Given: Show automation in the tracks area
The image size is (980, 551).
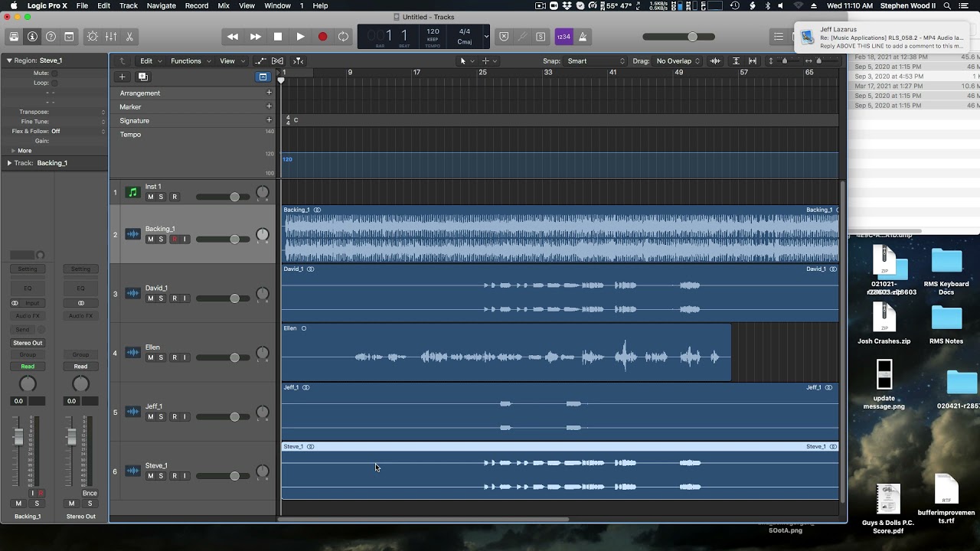Looking at the screenshot, I should (x=260, y=61).
